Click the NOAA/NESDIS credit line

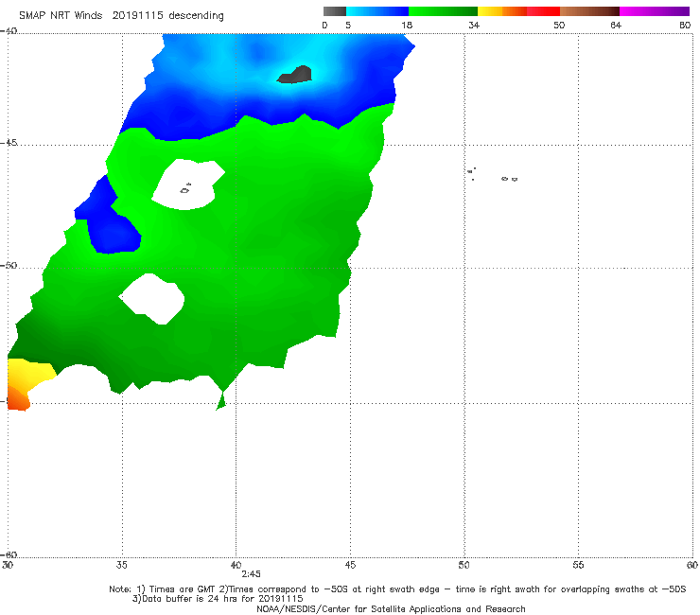(391, 608)
